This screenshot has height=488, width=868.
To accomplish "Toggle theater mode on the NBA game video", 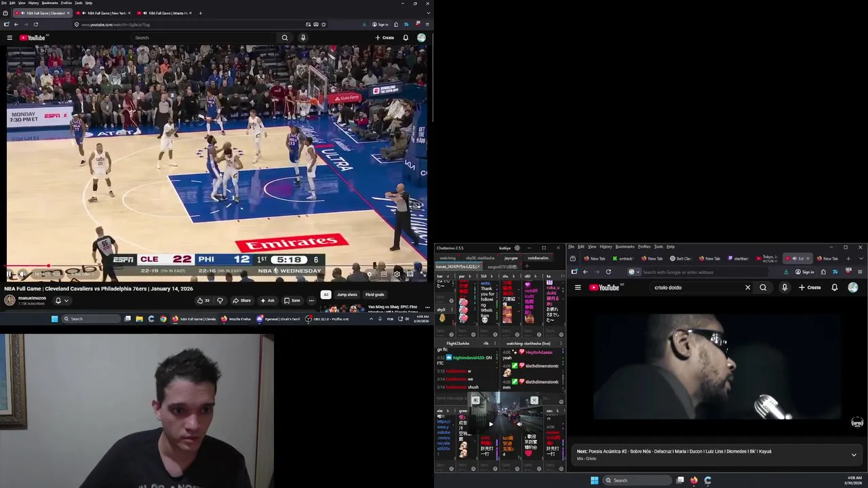I will pyautogui.click(x=410, y=274).
